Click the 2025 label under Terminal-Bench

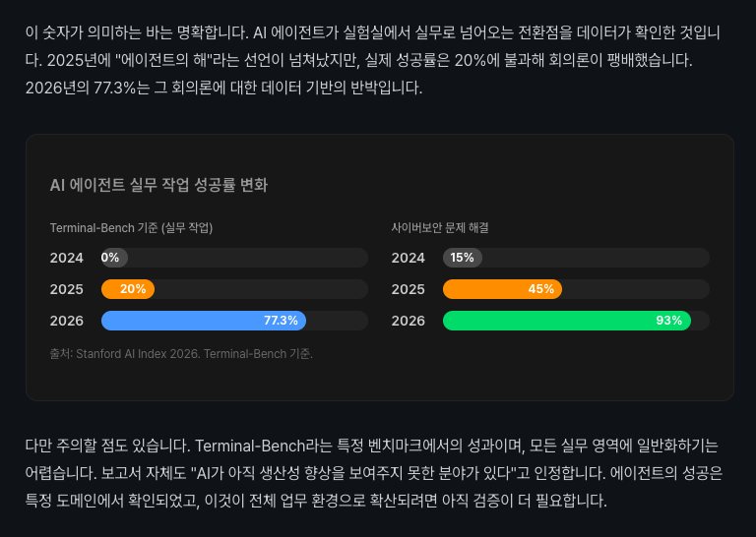(x=67, y=289)
